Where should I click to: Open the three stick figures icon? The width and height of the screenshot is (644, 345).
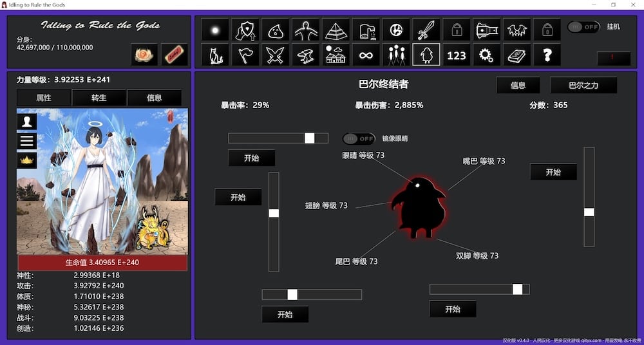point(396,55)
